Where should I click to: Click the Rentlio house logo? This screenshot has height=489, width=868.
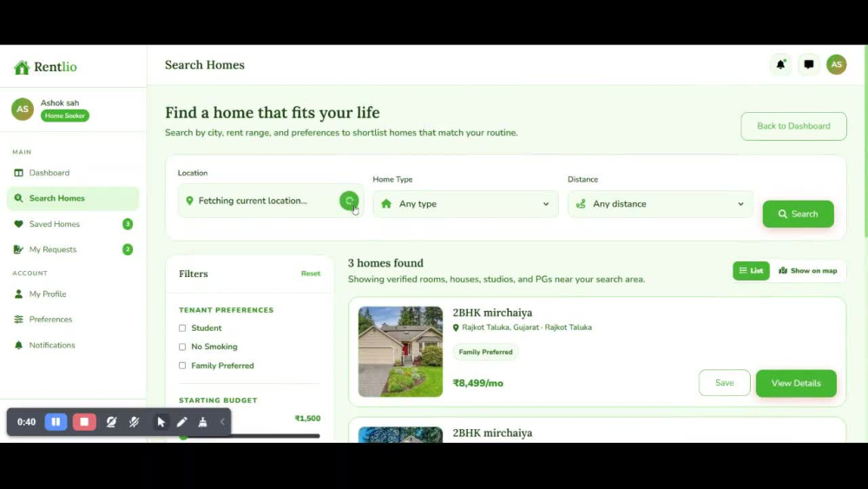(23, 67)
